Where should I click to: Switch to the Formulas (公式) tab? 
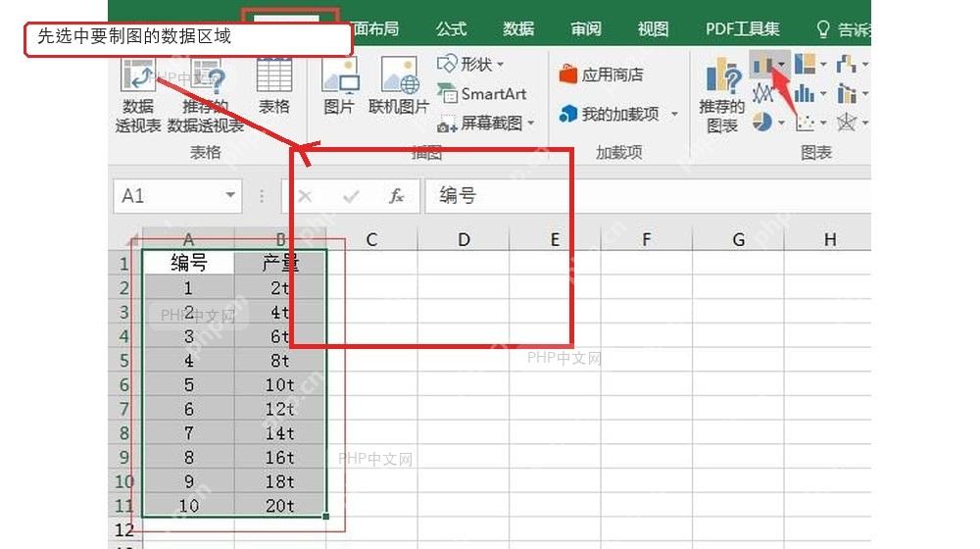point(451,28)
